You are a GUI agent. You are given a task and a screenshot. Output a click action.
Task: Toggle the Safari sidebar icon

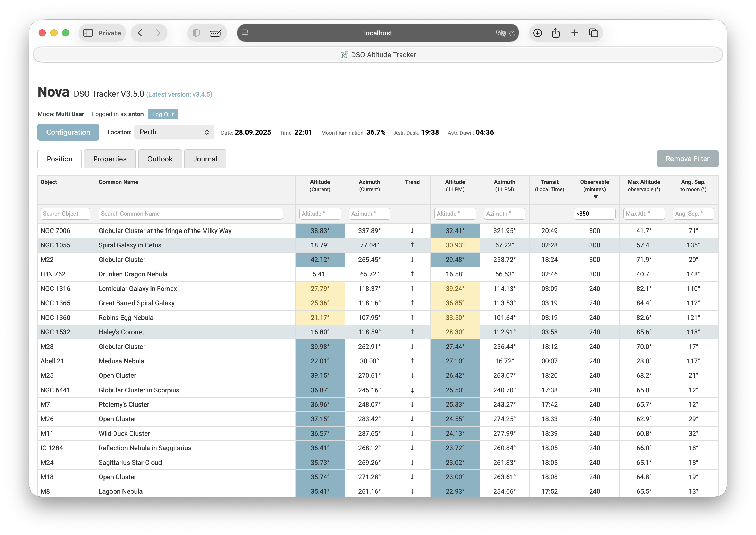tap(88, 33)
